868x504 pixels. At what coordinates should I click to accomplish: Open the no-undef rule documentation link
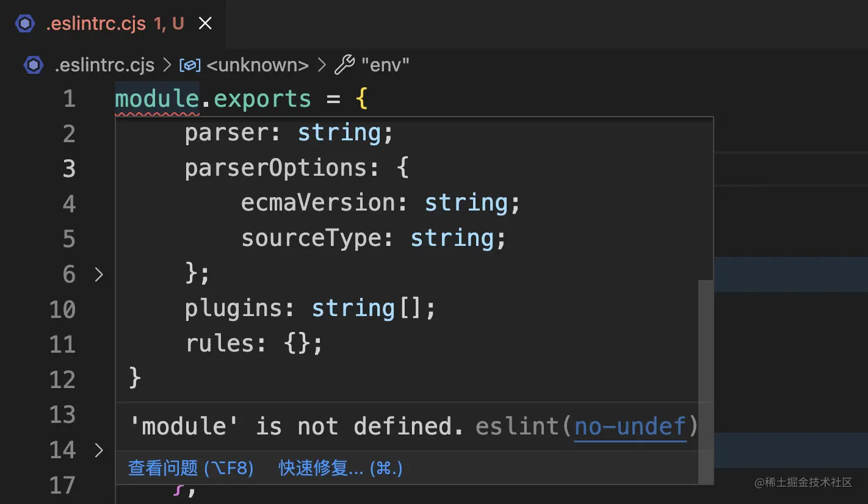coord(631,426)
